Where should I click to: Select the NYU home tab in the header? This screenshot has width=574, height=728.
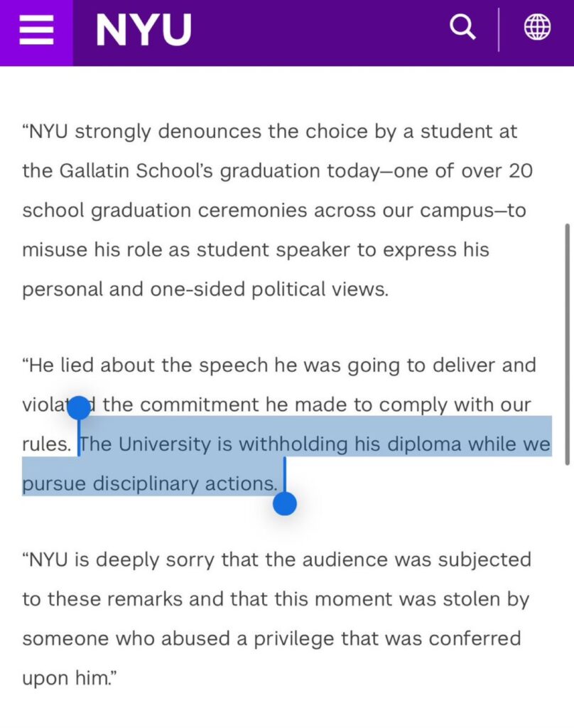point(144,30)
